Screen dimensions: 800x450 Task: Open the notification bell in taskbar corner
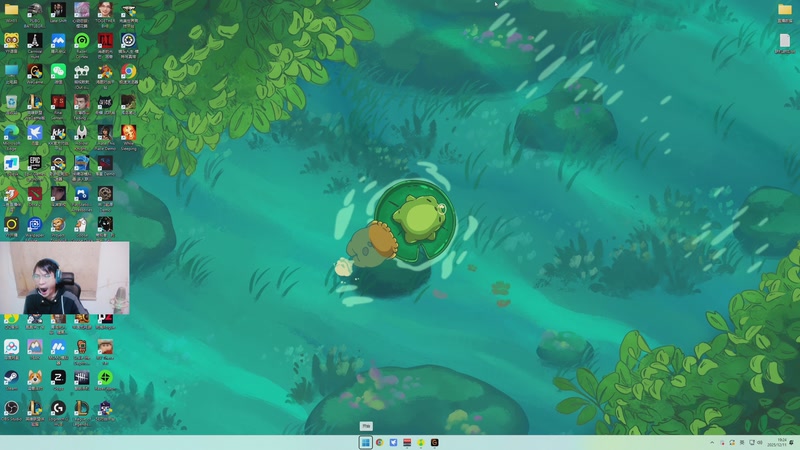tap(792, 442)
